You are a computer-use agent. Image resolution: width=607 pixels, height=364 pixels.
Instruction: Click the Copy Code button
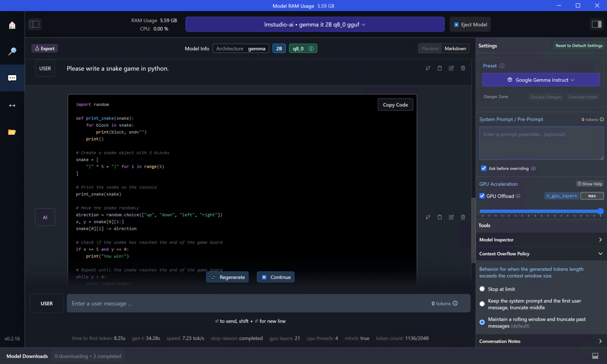click(395, 105)
